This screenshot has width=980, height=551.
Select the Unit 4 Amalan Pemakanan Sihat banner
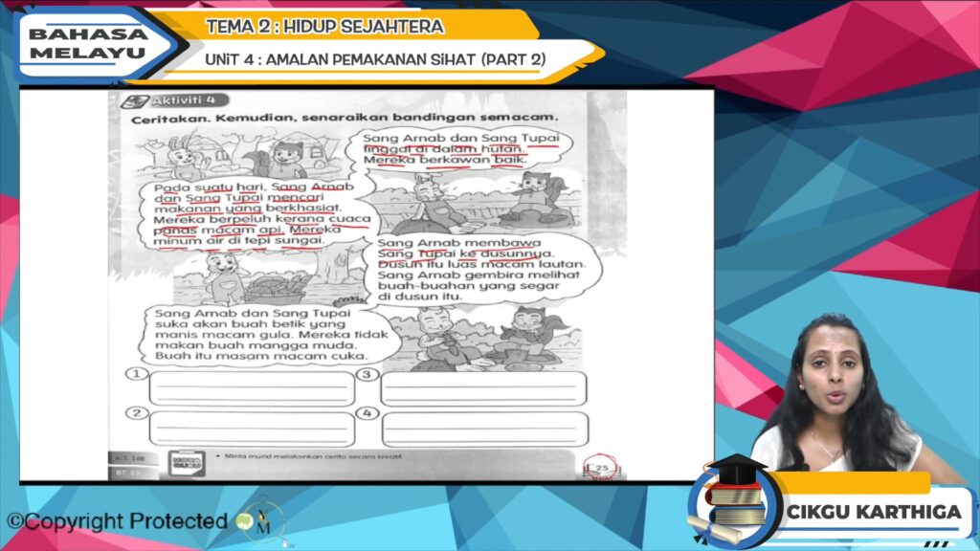point(375,59)
